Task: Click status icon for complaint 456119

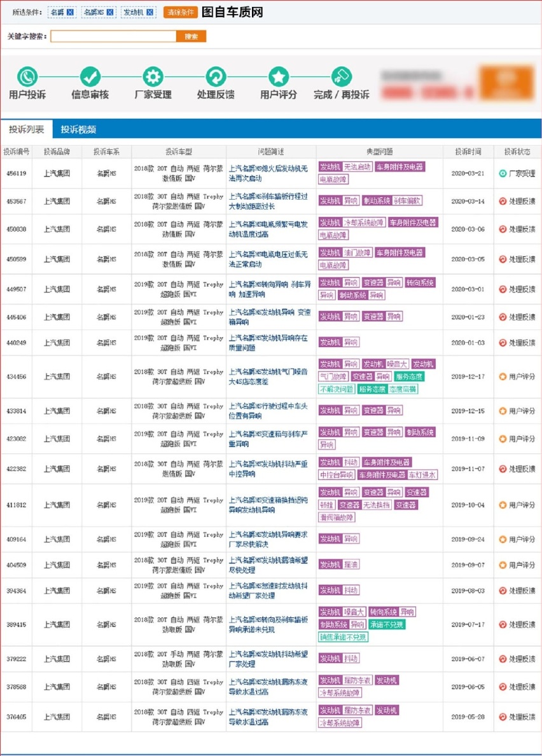Action: 503,174
